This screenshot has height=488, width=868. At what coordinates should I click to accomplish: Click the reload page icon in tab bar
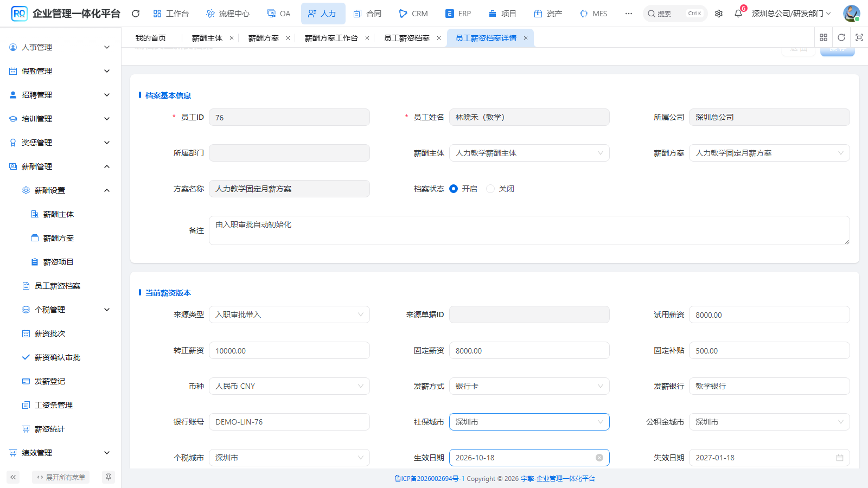pos(841,37)
